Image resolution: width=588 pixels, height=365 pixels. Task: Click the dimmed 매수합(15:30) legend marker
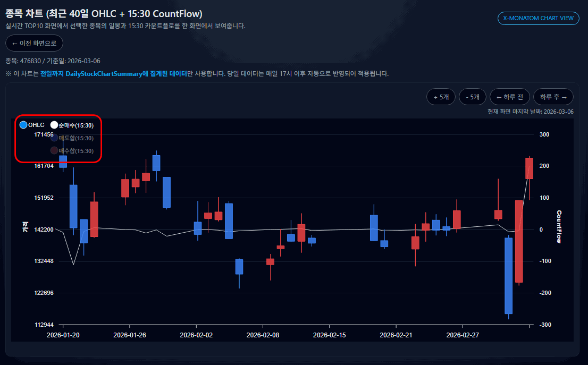click(54, 151)
